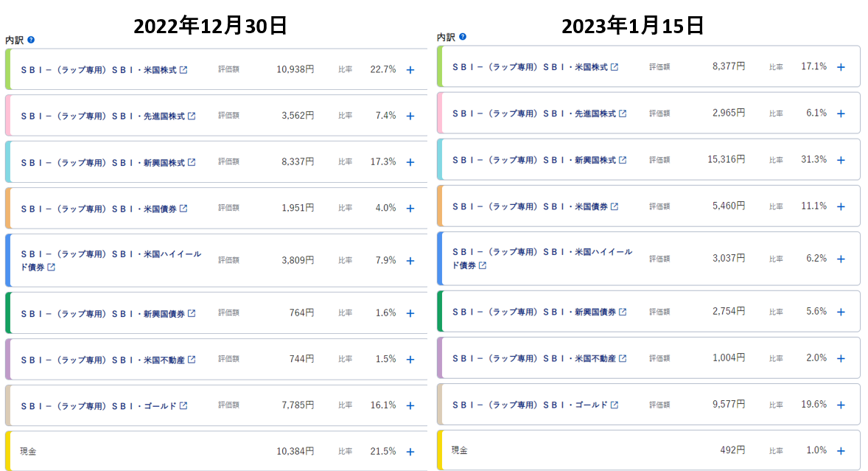
Task: Expand the 現金 row showing 1.0%
Action: click(841, 451)
